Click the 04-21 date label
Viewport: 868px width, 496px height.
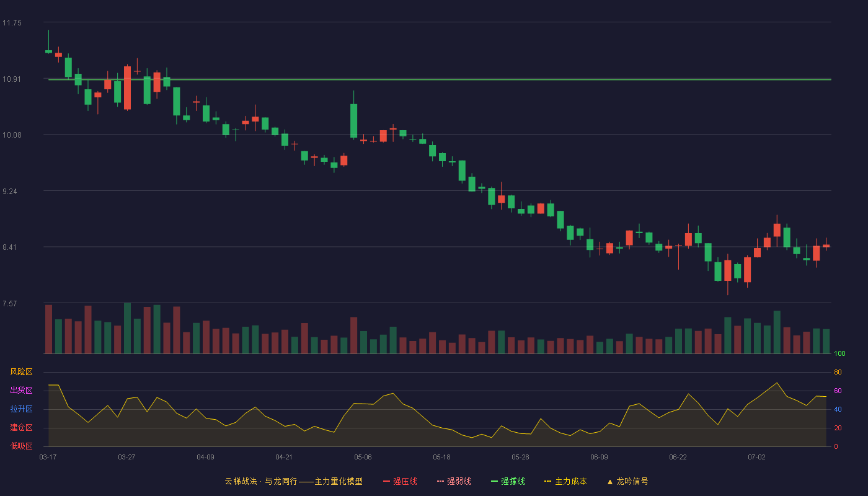click(284, 457)
